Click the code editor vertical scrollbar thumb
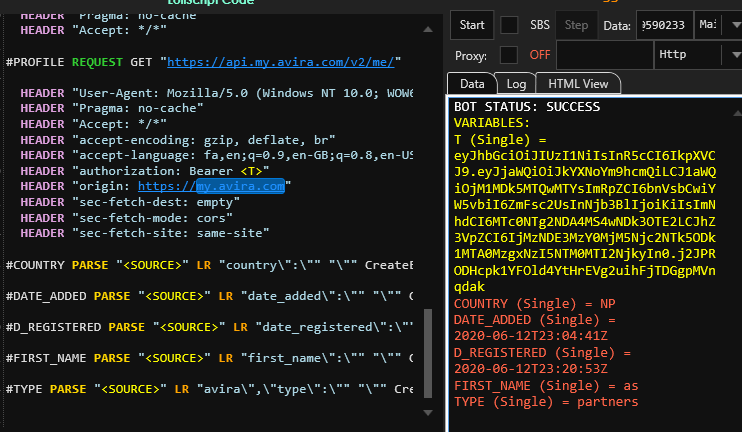This screenshot has width=742, height=432. point(428,353)
